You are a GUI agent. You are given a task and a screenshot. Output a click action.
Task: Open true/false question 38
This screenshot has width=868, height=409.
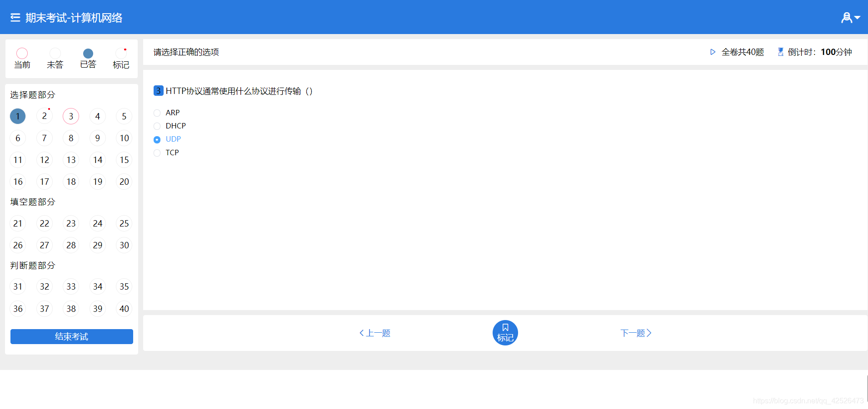[71, 309]
